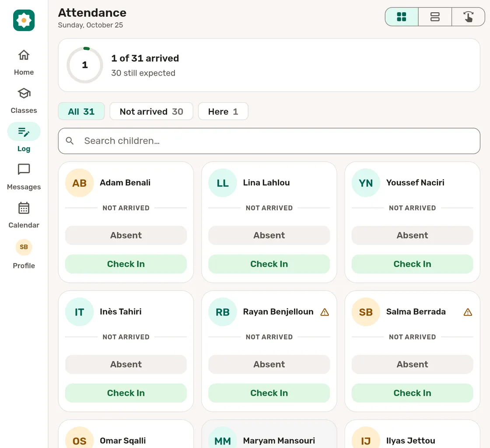Open Maryam Mansouri's card
The image size is (490, 448).
click(269, 434)
